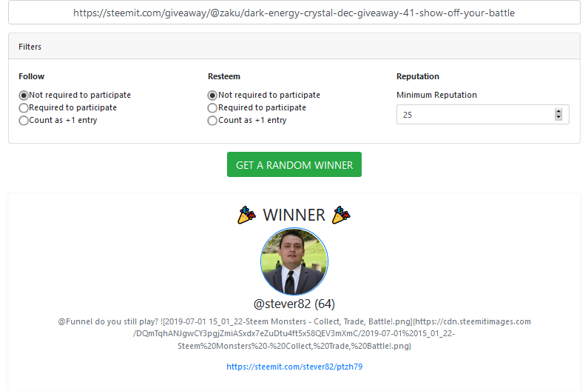Image resolution: width=588 pixels, height=391 pixels.
Task: Select Follow 'Not required to participate' radio
Action: [x=24, y=96]
